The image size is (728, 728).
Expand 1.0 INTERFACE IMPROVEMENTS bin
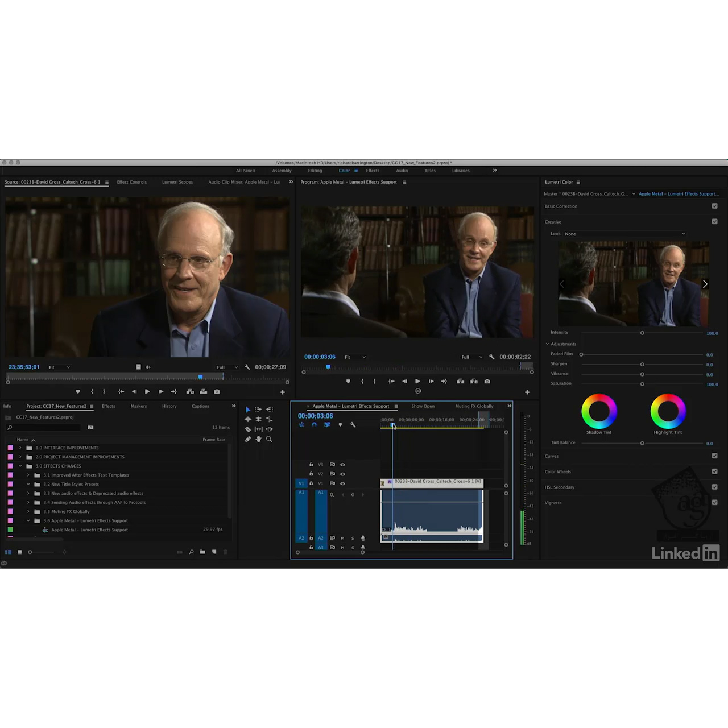click(20, 448)
